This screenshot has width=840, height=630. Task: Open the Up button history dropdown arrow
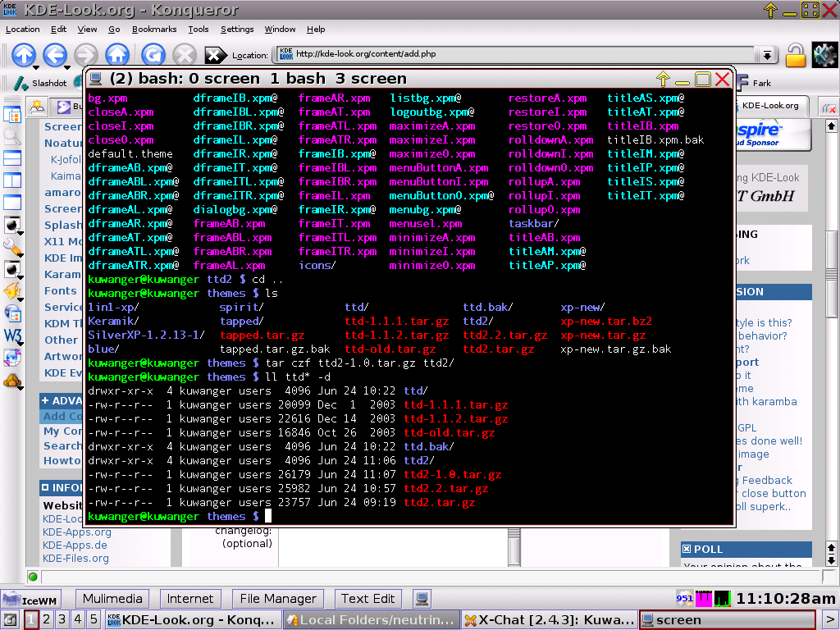click(x=36, y=67)
